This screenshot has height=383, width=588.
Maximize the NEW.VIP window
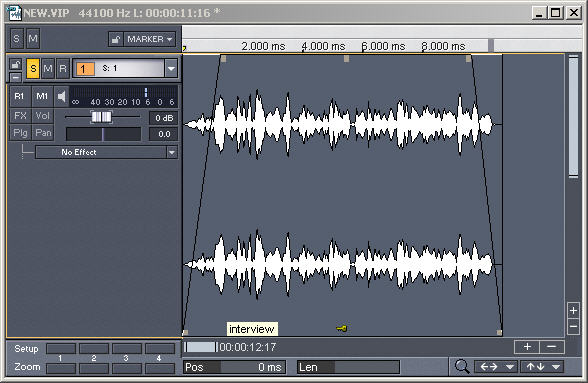(556, 13)
